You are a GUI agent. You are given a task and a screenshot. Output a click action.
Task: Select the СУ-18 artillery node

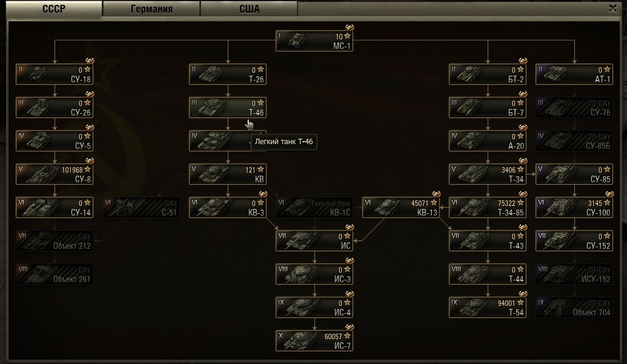click(55, 74)
